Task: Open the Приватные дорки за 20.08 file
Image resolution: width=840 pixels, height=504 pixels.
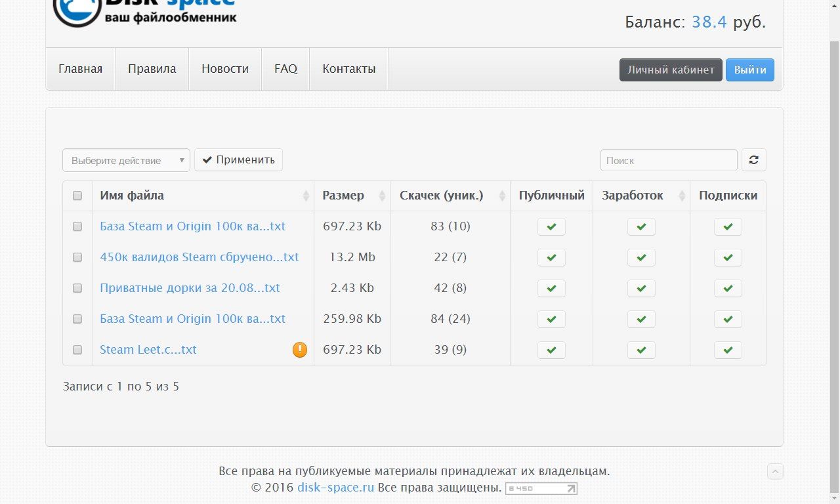Action: pyautogui.click(x=190, y=288)
